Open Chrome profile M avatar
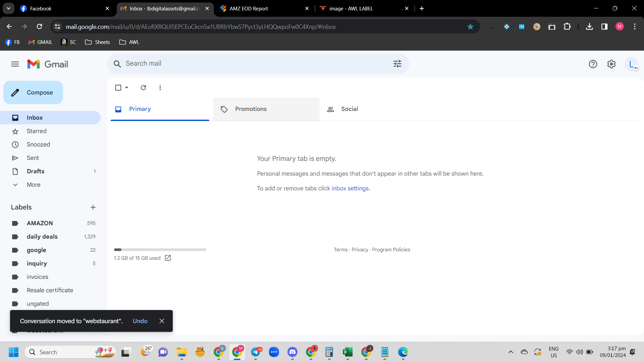Viewport: 644px width, 362px height. (620, 26)
